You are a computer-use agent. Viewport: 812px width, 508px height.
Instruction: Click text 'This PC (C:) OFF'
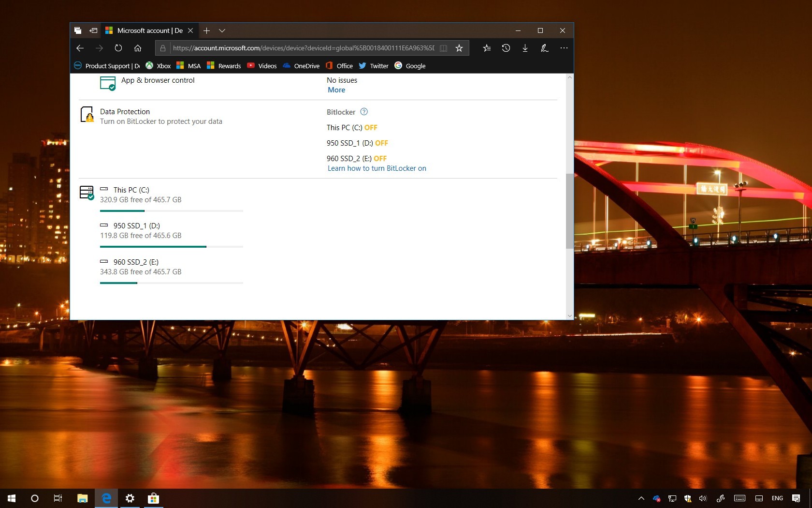coord(352,128)
